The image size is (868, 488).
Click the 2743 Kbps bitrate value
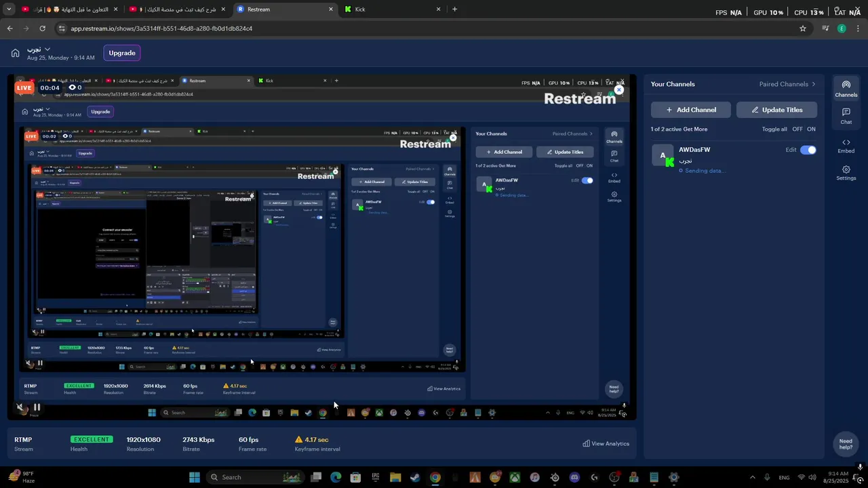pos(199,440)
